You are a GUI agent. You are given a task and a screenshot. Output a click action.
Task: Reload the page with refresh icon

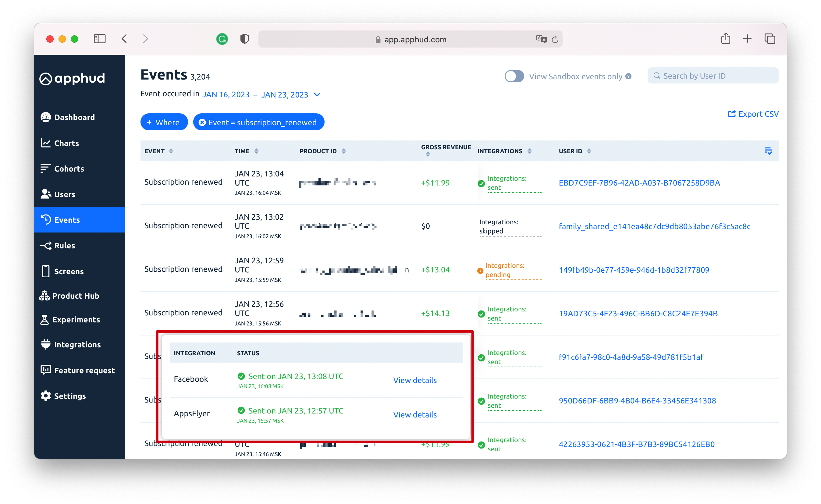pyautogui.click(x=555, y=39)
